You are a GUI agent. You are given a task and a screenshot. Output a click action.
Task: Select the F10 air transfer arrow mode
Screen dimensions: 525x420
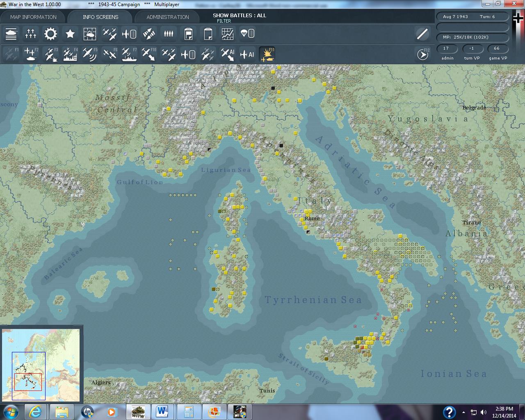pyautogui.click(x=149, y=54)
